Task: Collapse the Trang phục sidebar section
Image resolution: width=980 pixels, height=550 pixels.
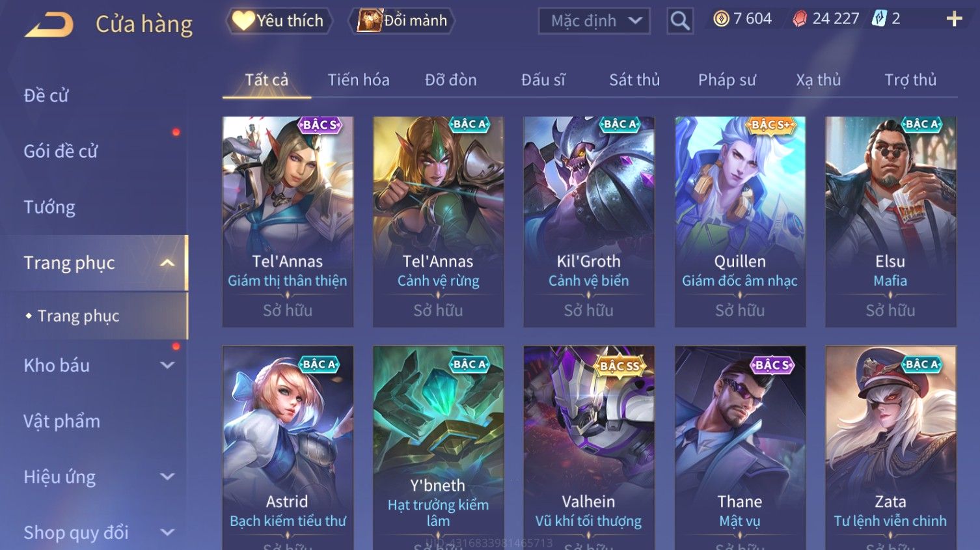Action: (167, 263)
